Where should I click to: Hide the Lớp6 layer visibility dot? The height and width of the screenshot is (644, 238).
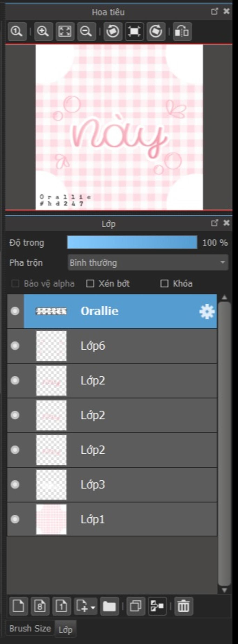15,346
